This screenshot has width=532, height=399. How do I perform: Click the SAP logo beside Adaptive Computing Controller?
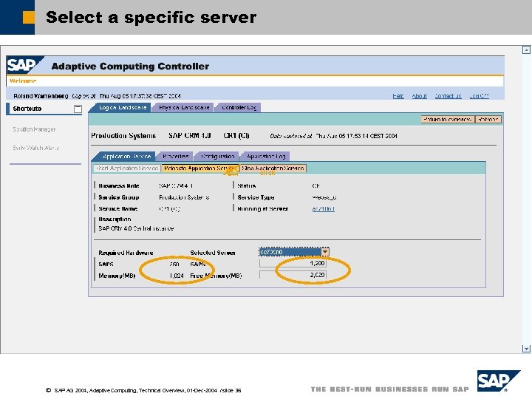pos(25,65)
